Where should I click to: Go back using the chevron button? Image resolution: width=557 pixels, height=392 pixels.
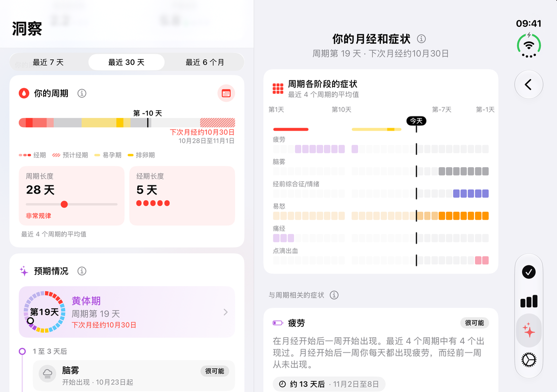click(529, 85)
